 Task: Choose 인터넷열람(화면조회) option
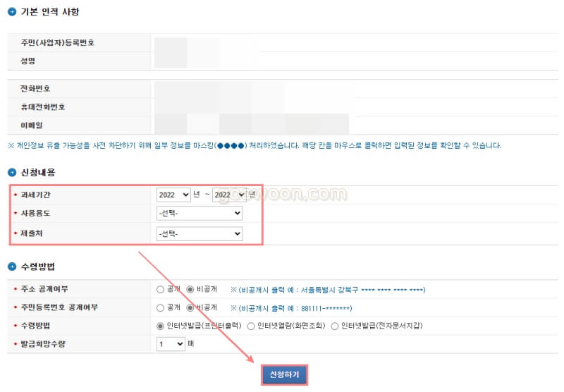point(251,326)
